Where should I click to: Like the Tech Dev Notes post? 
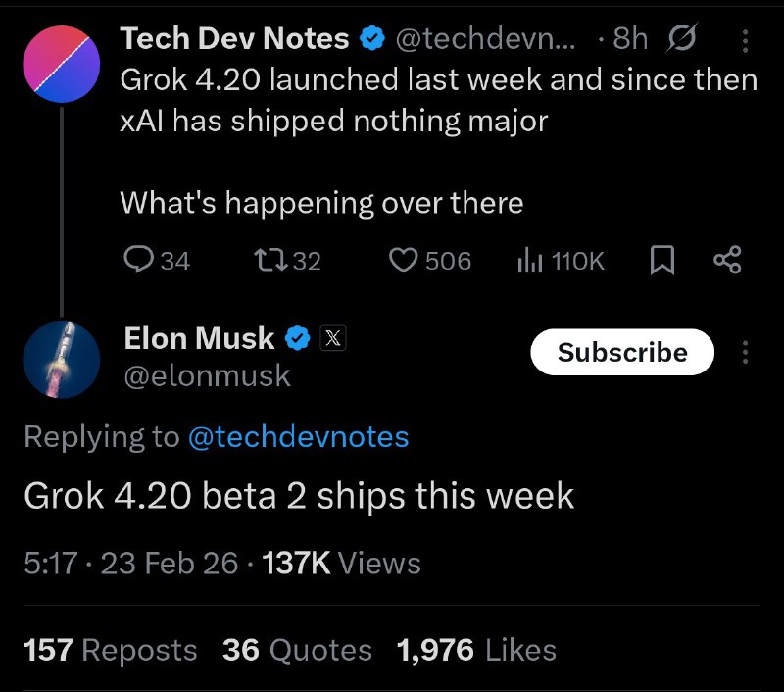coord(404,260)
